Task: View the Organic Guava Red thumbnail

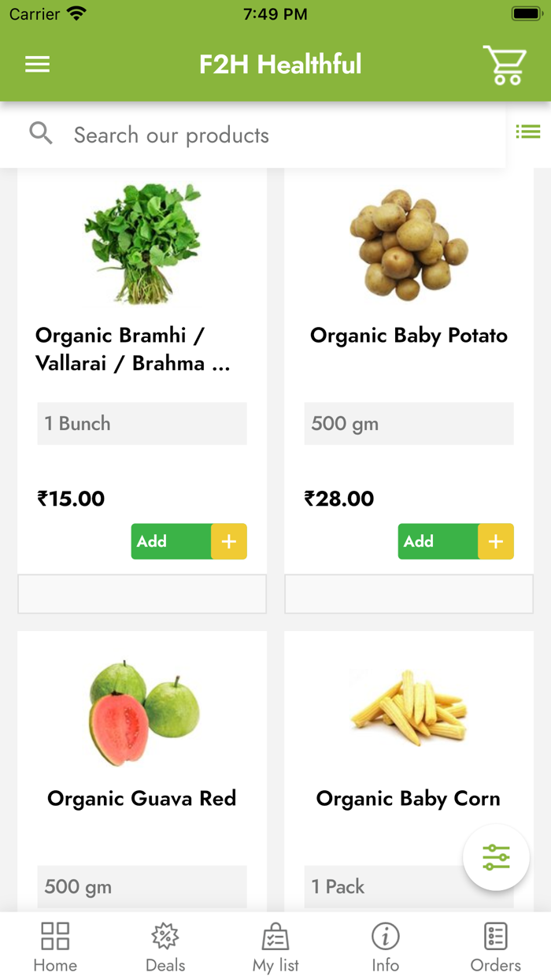Action: point(142,711)
